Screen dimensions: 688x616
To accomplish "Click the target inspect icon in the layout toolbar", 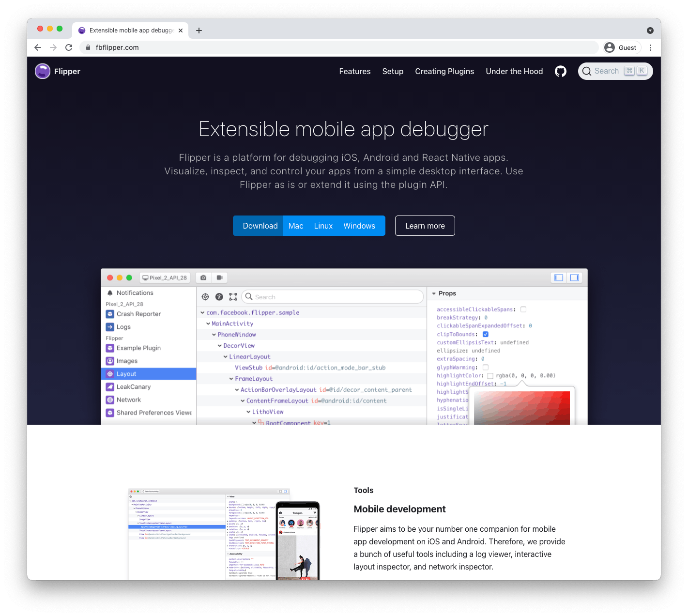I will (205, 297).
